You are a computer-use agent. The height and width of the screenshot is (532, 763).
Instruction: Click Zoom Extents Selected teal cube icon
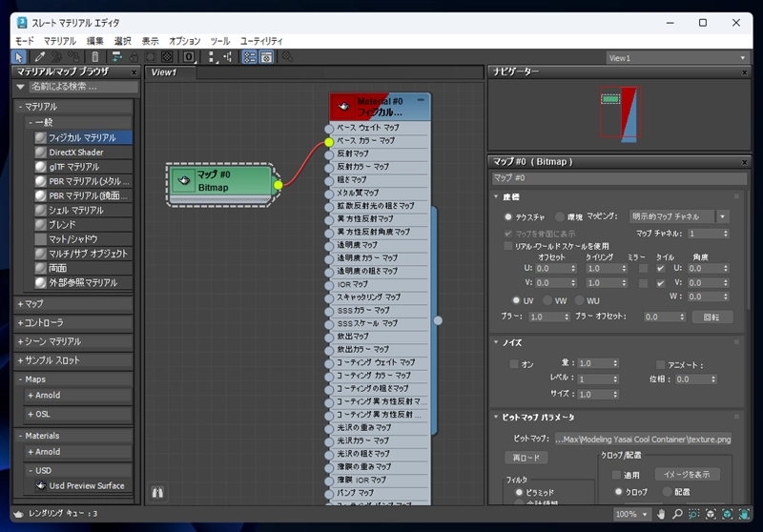(x=728, y=514)
